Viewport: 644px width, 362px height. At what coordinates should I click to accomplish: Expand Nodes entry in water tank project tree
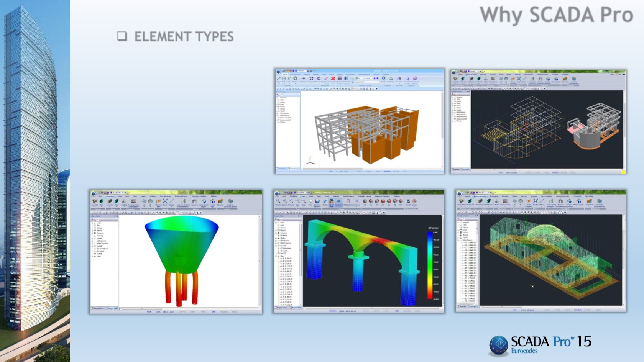point(92,238)
